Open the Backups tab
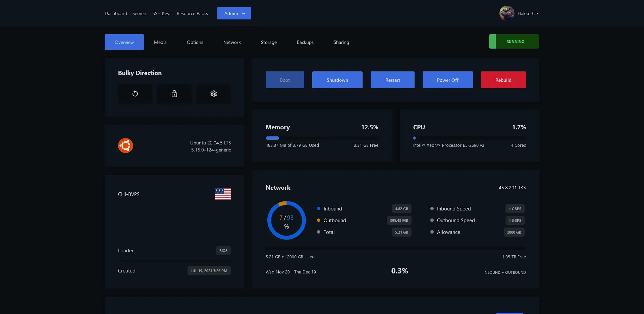 coord(305,42)
